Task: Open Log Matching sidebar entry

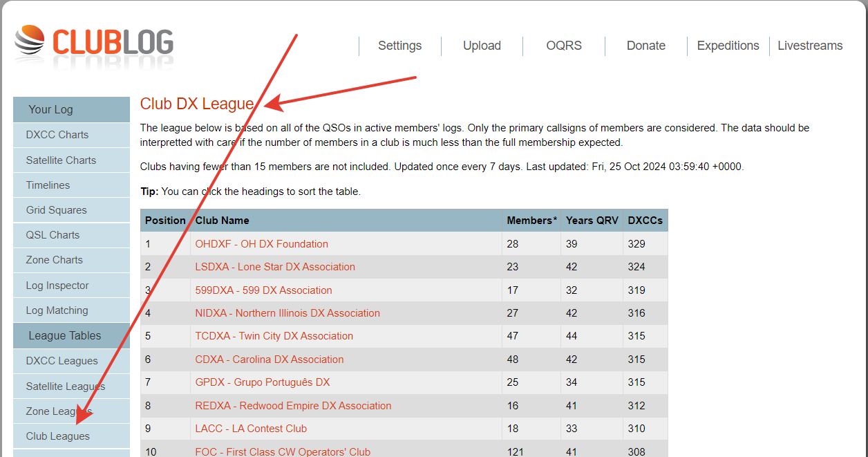Action: tap(71, 310)
